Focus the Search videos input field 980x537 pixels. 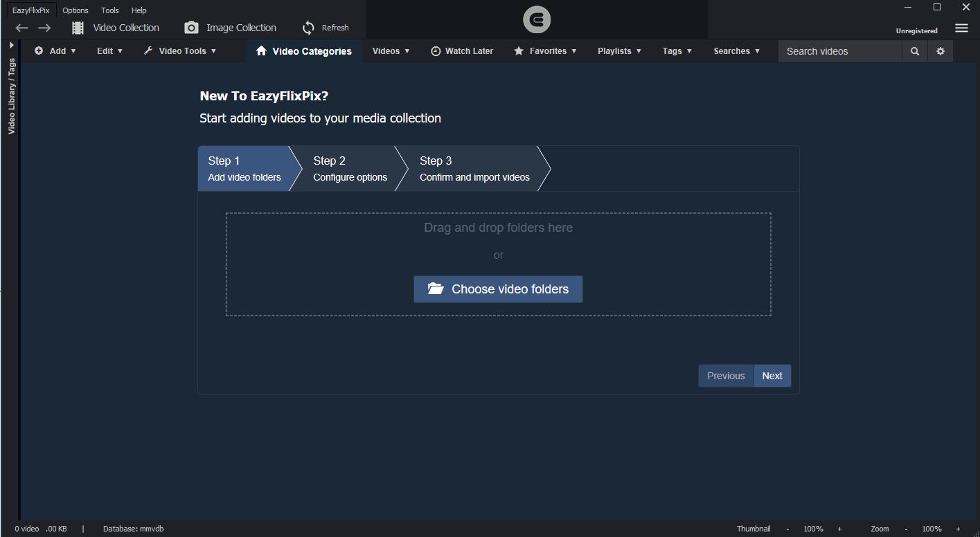[x=840, y=51]
